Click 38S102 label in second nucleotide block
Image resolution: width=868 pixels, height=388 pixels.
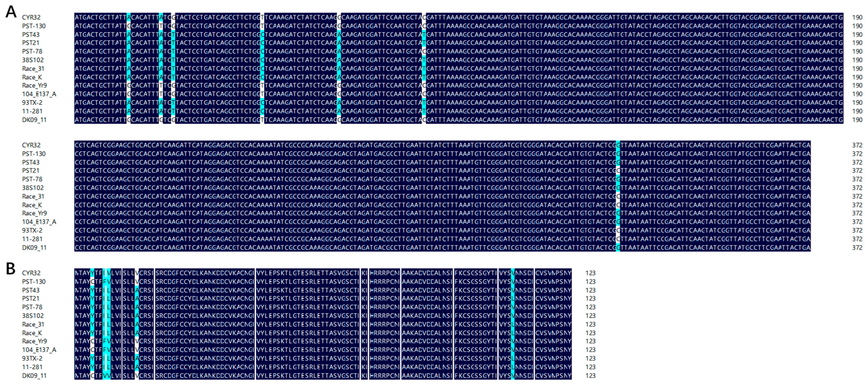point(33,188)
